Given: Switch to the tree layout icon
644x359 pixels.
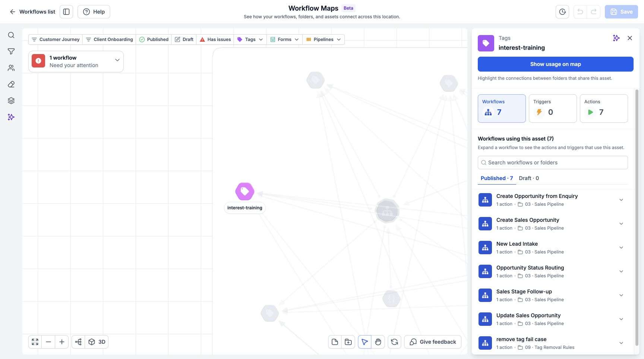Looking at the screenshot, I should point(78,342).
